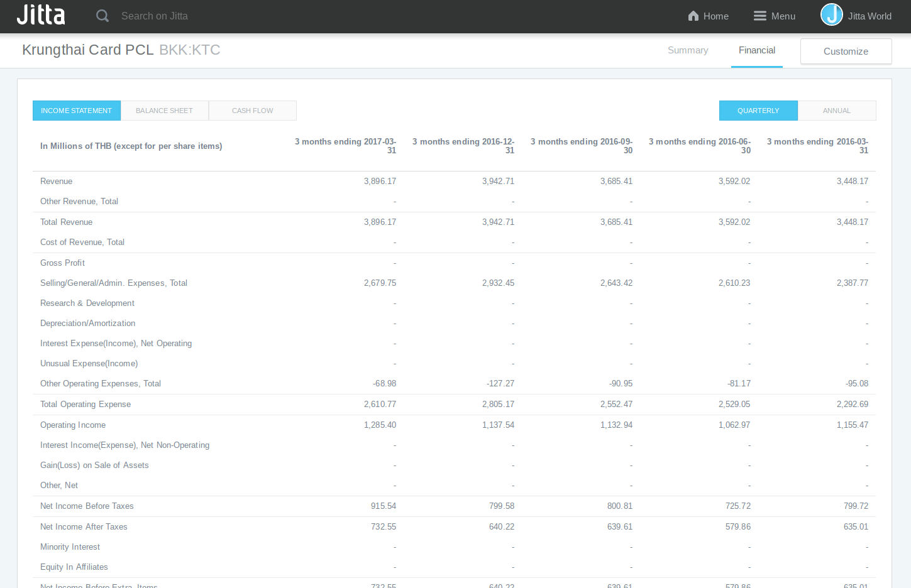
Task: Click Net Income After Taxes value 732.55
Action: (x=384, y=527)
